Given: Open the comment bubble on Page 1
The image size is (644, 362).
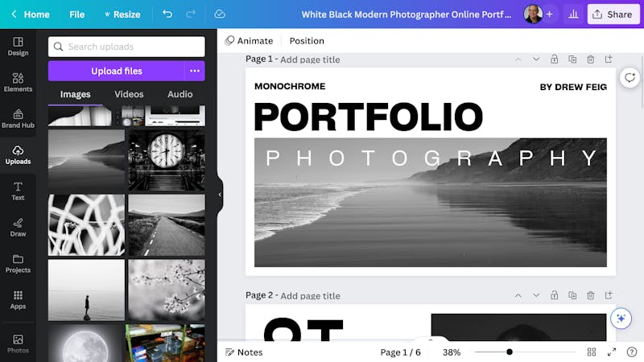Looking at the screenshot, I should 630,77.
